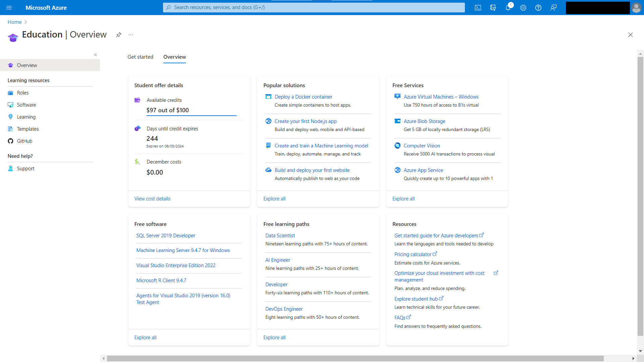Collapse the left sidebar menu
Image resolution: width=644 pixels, height=362 pixels.
pos(96,55)
